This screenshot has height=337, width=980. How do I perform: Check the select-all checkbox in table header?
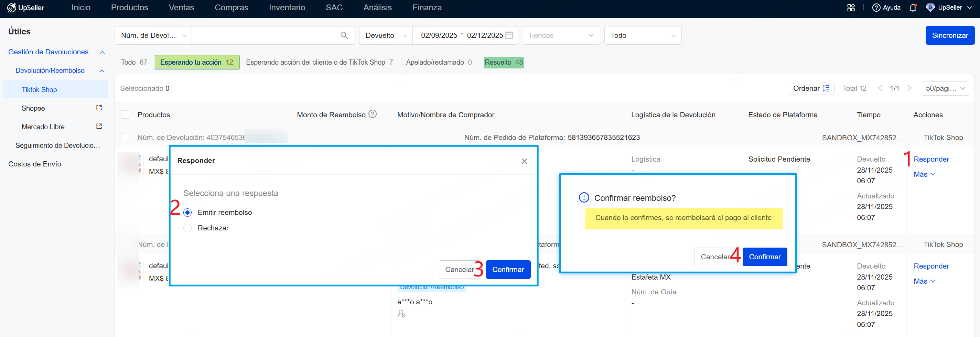coord(125,115)
